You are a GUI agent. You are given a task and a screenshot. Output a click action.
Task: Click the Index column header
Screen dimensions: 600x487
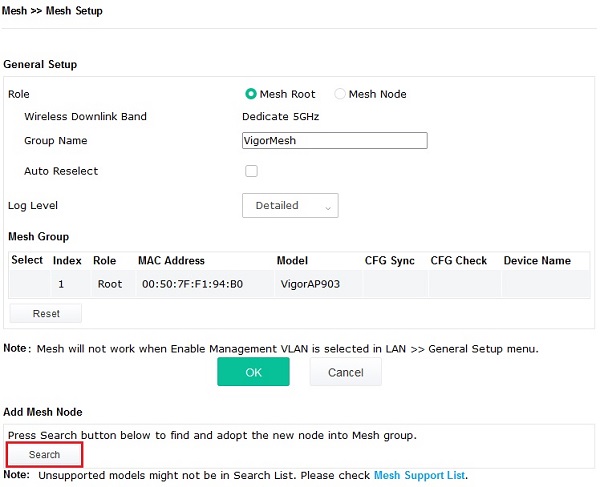(x=67, y=261)
